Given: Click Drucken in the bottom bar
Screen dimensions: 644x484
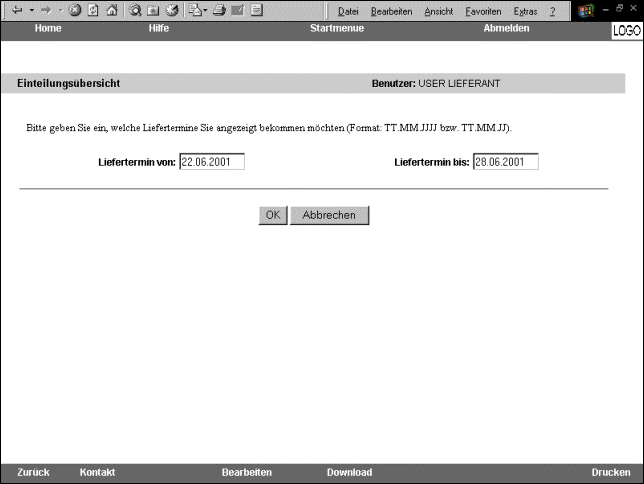Looking at the screenshot, I should (x=611, y=472).
